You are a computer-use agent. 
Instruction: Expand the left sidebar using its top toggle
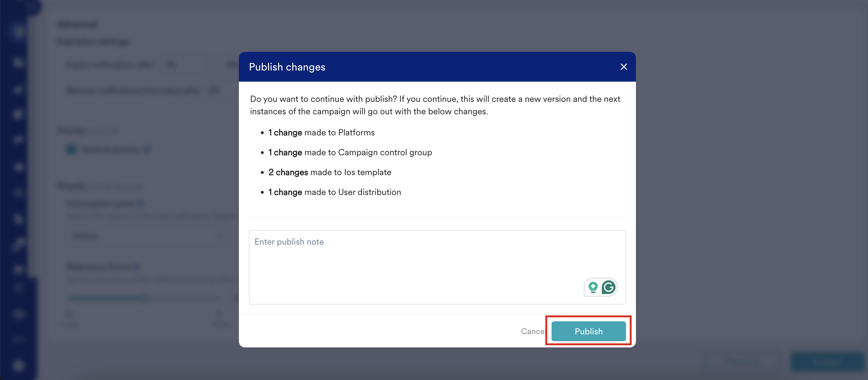[x=32, y=6]
